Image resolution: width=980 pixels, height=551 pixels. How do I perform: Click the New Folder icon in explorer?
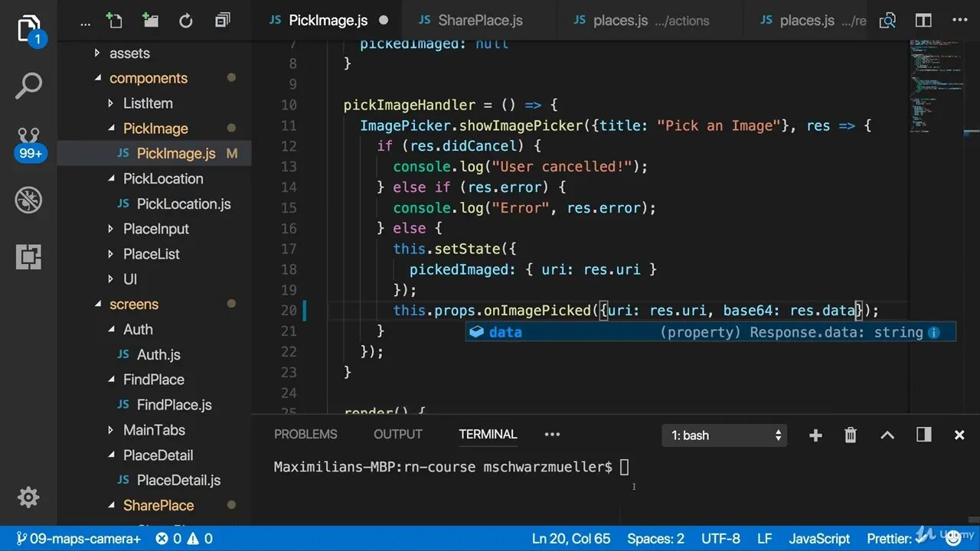(x=150, y=21)
